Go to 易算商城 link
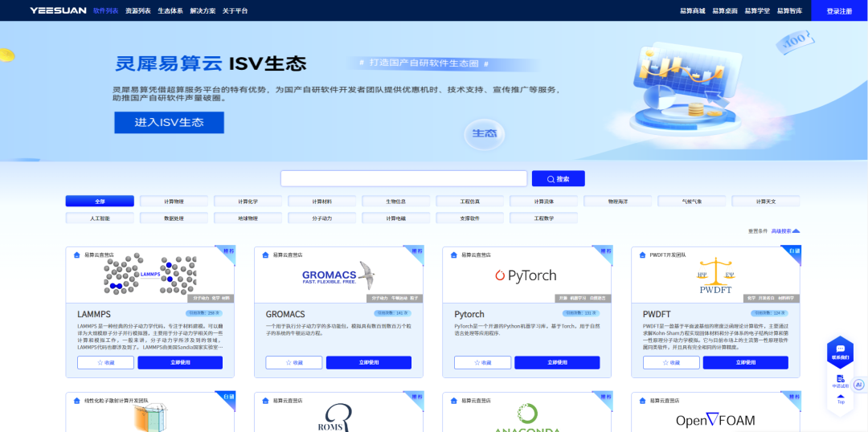The width and height of the screenshot is (868, 432). pyautogui.click(x=693, y=10)
